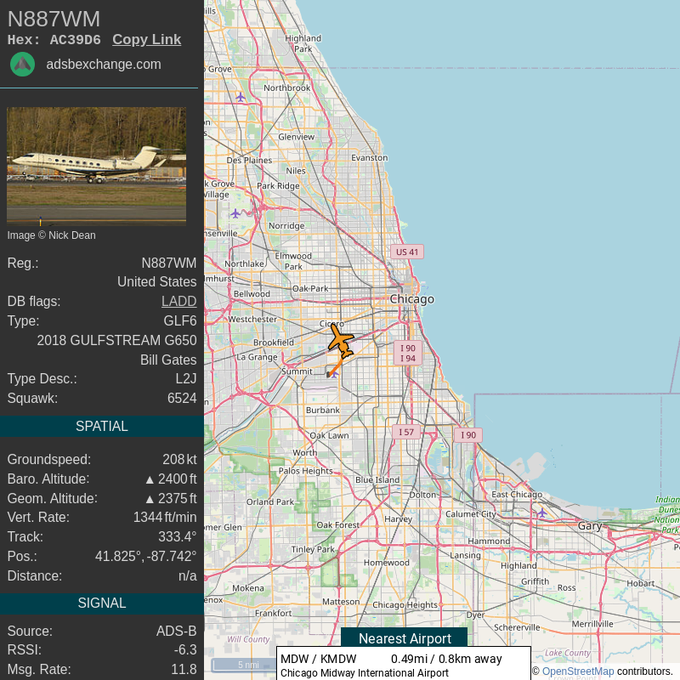Click the Source value ADS-B
This screenshot has height=680, width=680.
[x=177, y=631]
